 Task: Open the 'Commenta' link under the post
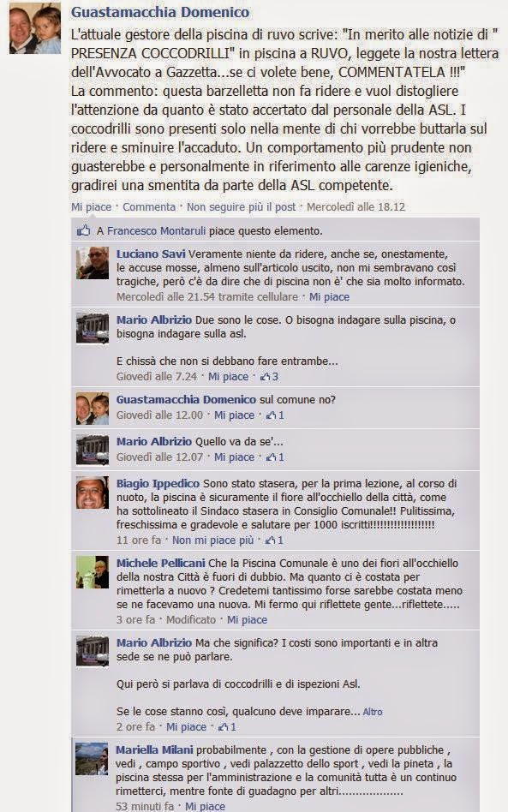point(149,206)
